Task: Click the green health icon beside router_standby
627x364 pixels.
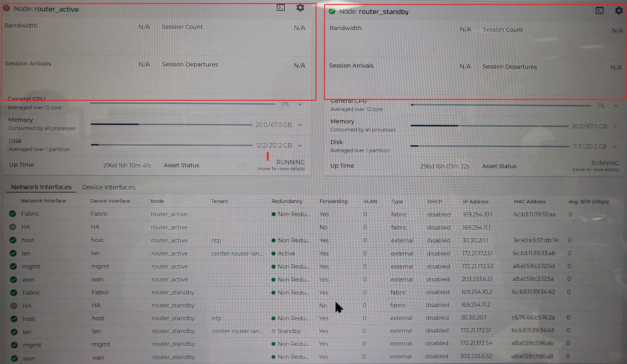Action: (x=332, y=11)
